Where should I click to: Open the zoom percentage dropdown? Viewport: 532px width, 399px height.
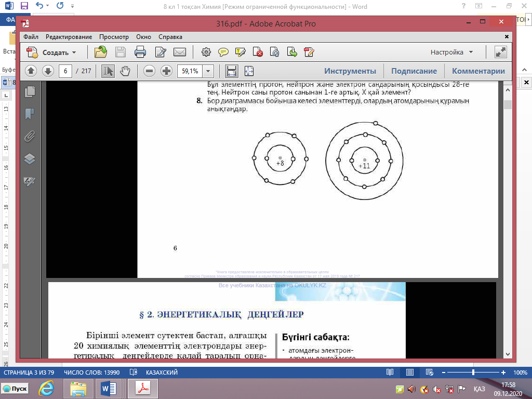[x=208, y=71]
